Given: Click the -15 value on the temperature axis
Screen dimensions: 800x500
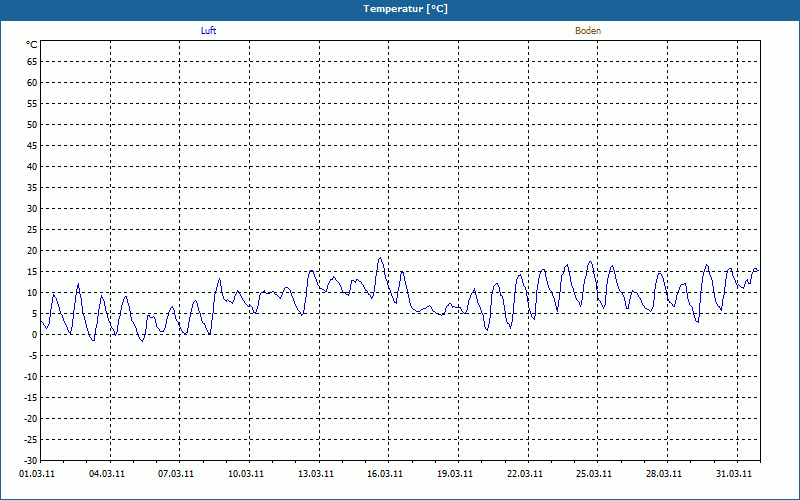Looking at the screenshot, I should tap(31, 397).
